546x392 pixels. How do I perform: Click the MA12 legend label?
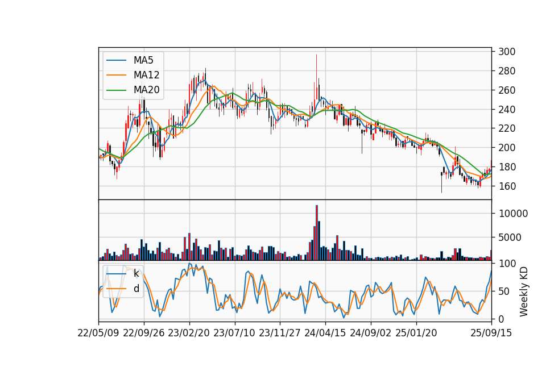[x=146, y=75]
